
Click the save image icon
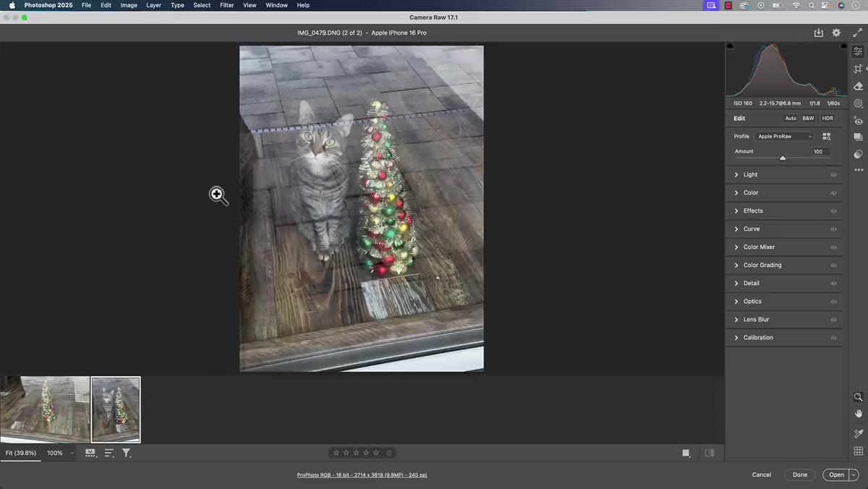click(x=818, y=33)
